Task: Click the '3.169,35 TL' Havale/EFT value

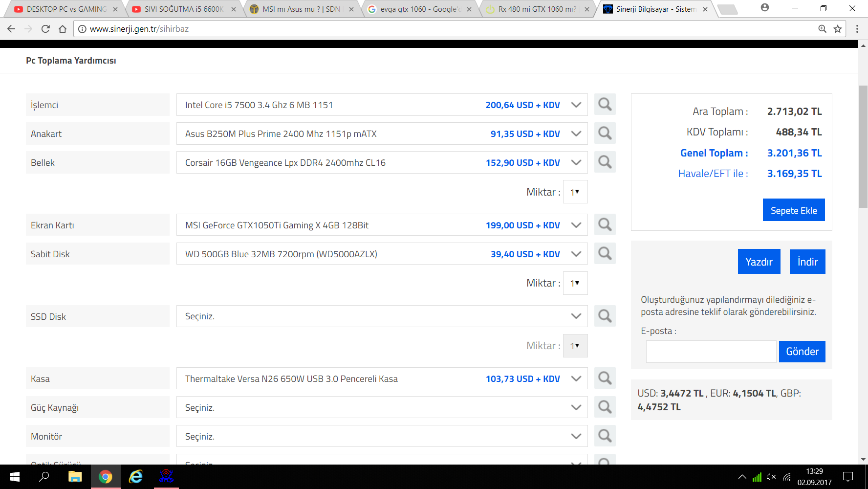Action: pos(795,174)
